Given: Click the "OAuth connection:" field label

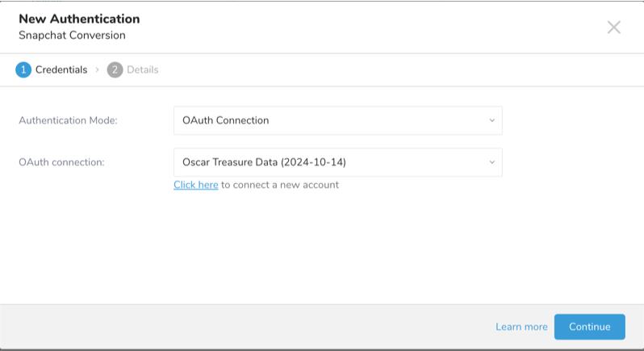Looking at the screenshot, I should tap(61, 162).
